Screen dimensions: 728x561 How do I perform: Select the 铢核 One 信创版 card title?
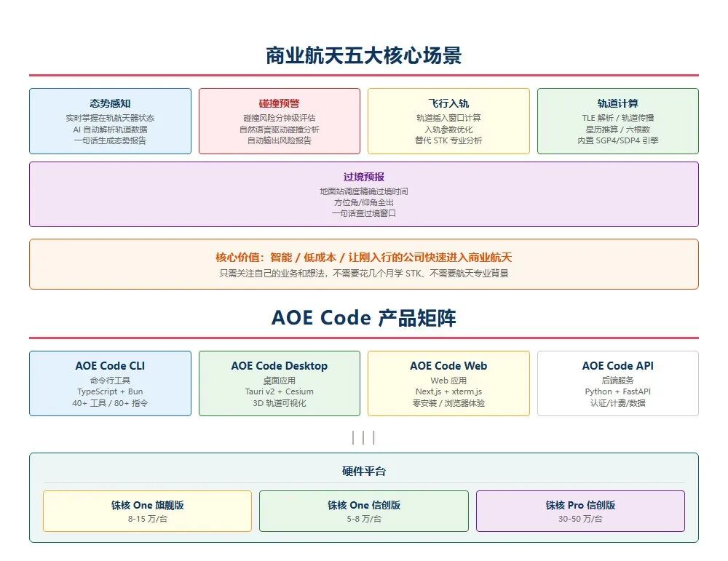pyautogui.click(x=363, y=505)
